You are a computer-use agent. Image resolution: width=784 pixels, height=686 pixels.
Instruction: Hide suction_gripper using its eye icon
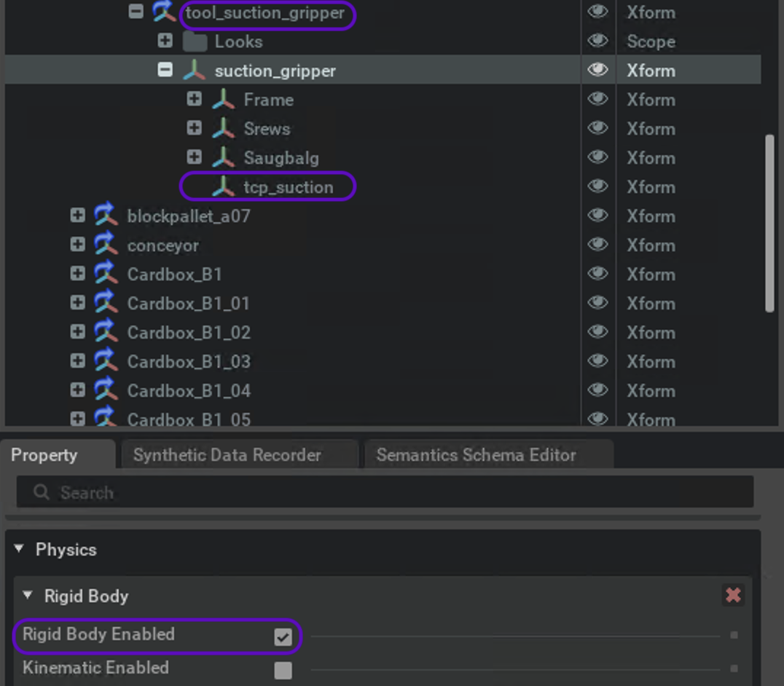[597, 71]
